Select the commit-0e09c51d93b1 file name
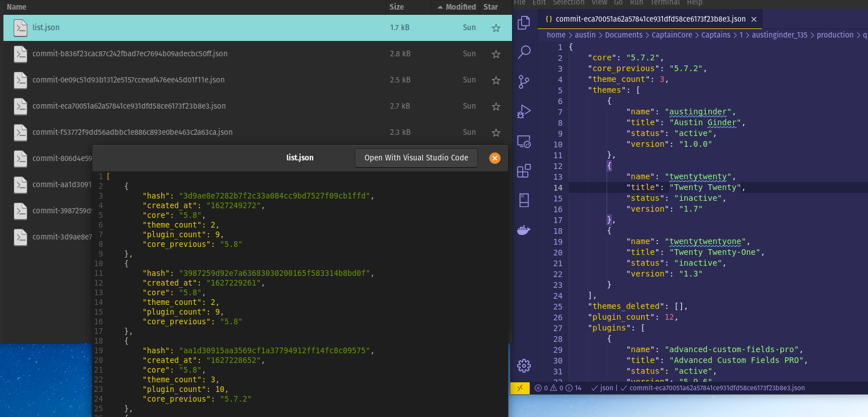 pos(129,80)
